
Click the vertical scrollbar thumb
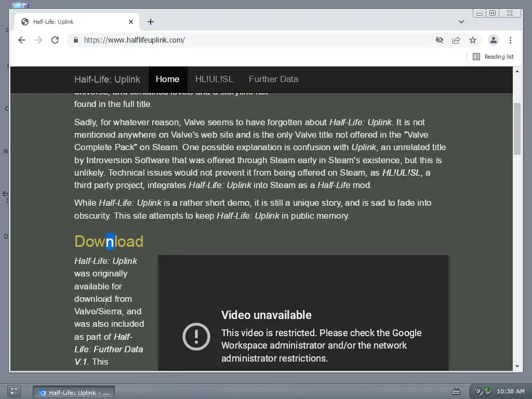(x=517, y=129)
